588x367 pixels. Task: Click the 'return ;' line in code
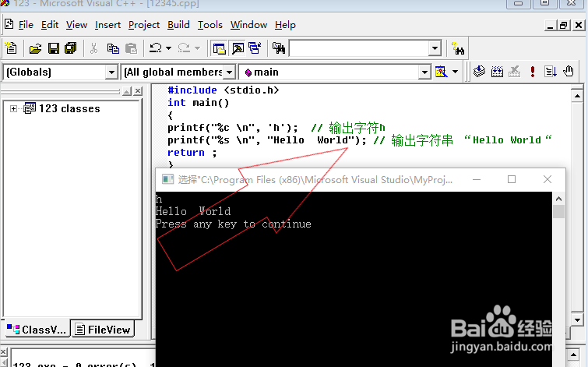coord(192,153)
